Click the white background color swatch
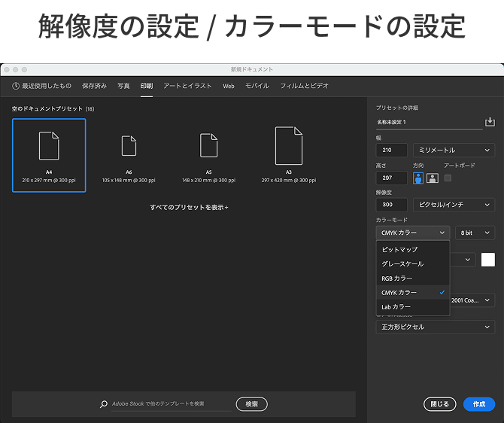Image resolution: width=504 pixels, height=423 pixels. coord(488,260)
